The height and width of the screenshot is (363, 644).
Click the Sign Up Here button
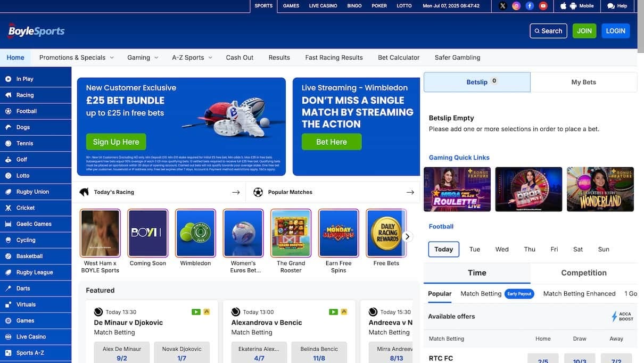click(x=116, y=142)
